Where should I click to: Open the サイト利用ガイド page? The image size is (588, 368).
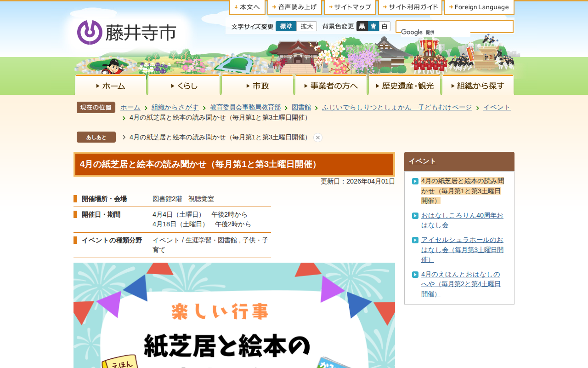[410, 7]
